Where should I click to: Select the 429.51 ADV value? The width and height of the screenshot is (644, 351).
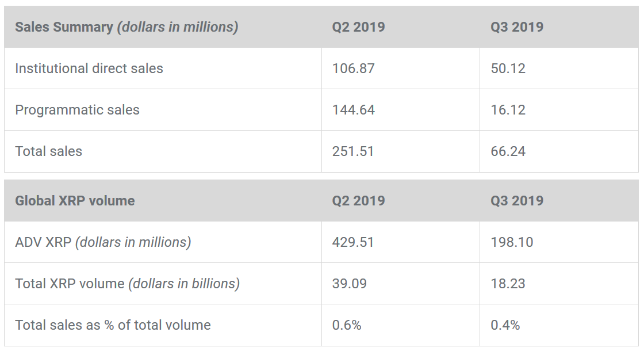point(353,242)
